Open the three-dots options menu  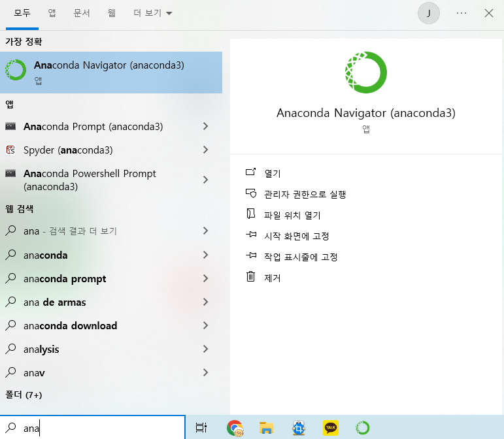(x=462, y=13)
